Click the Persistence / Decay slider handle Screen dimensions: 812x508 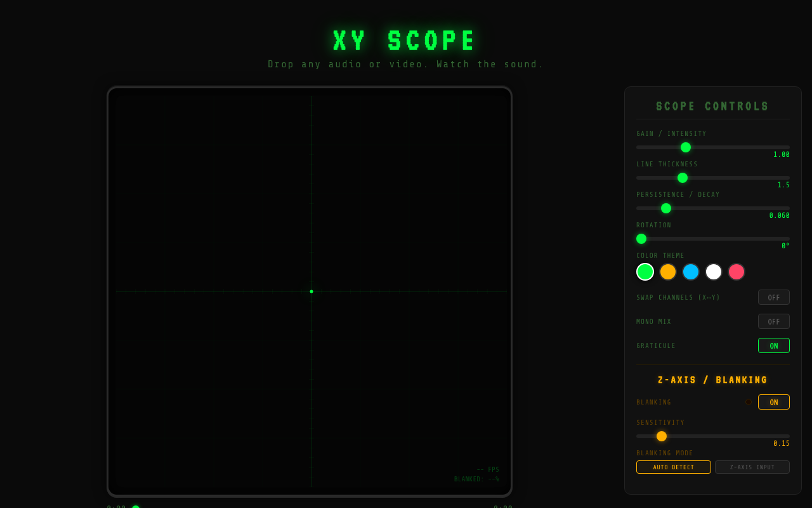tap(666, 208)
